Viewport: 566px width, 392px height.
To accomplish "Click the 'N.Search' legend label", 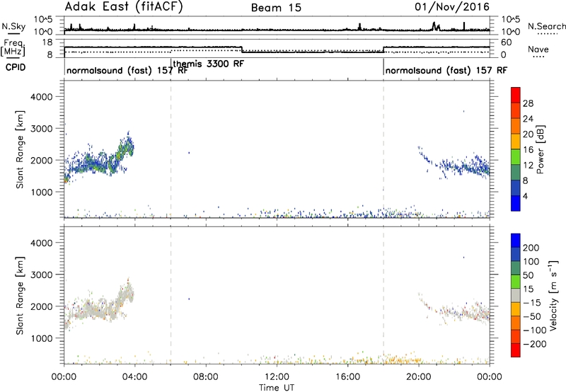I will (546, 26).
